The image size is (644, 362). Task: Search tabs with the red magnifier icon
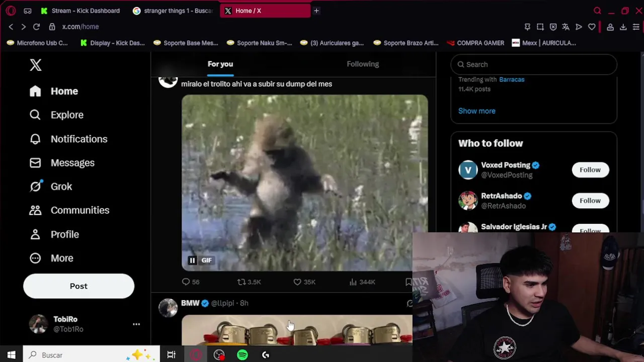(x=597, y=11)
